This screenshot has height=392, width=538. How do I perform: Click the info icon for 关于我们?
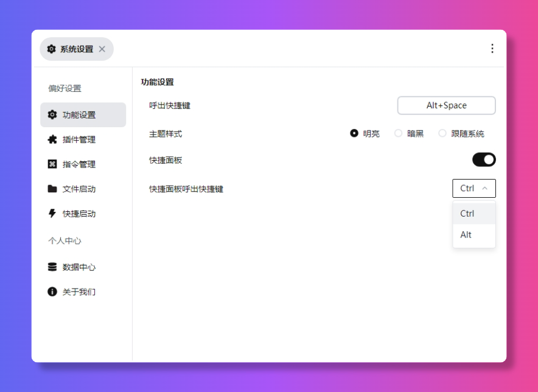coord(52,292)
